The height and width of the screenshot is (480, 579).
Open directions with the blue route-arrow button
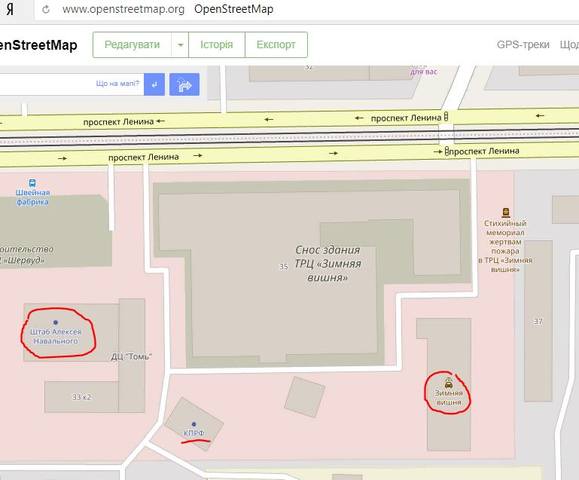pyautogui.click(x=184, y=85)
